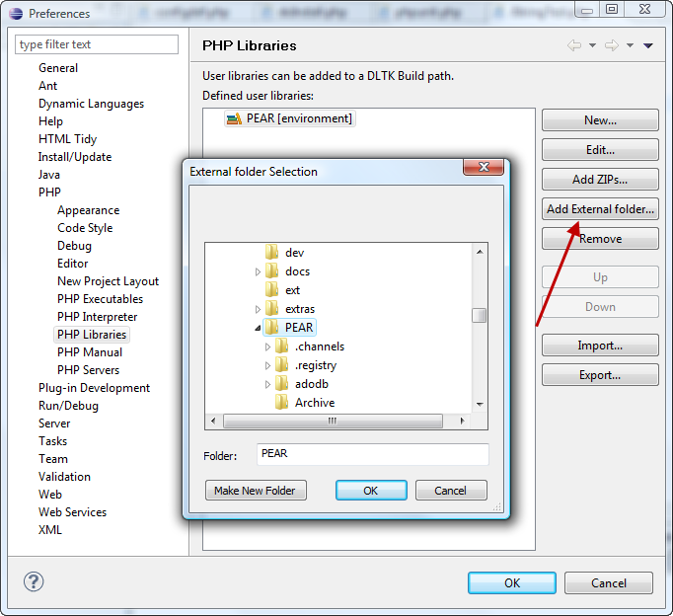Select the PEAR [environment] library icon
The image size is (673, 616).
coord(234,118)
